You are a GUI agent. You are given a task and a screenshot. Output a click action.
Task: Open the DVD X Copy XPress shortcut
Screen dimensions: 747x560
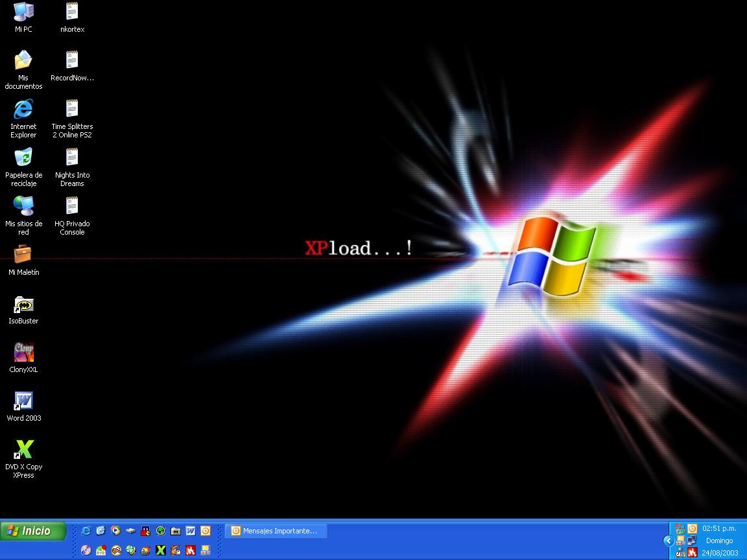(x=23, y=450)
